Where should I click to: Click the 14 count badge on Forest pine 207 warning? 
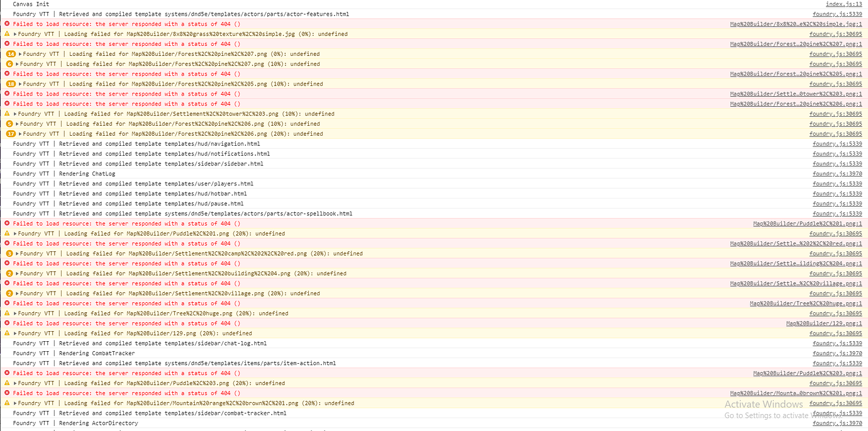coord(10,54)
